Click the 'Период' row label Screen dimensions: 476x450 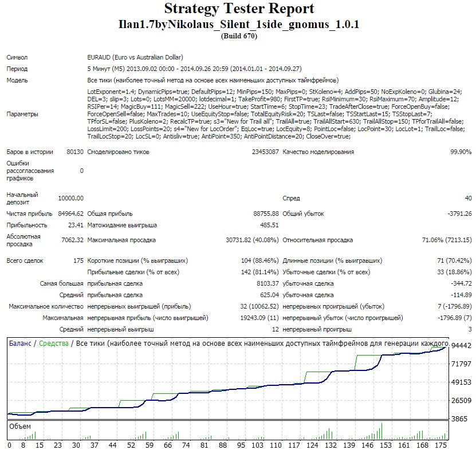pyautogui.click(x=17, y=69)
